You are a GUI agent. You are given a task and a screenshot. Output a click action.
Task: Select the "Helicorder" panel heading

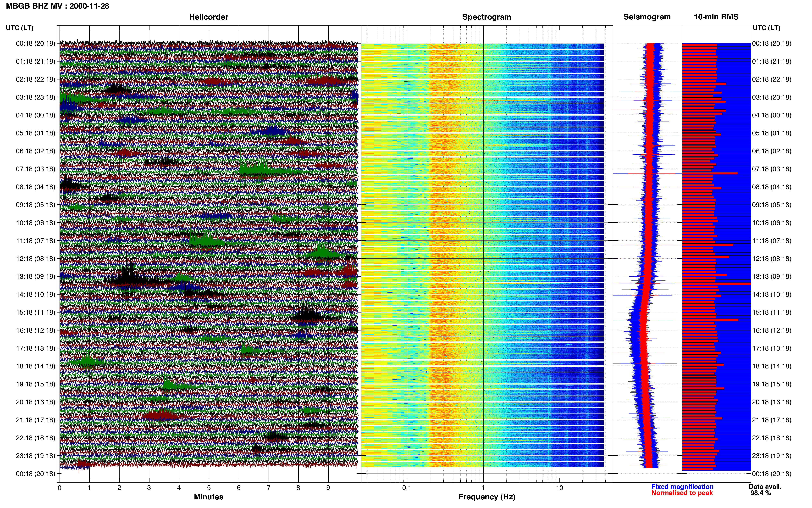[x=209, y=17]
